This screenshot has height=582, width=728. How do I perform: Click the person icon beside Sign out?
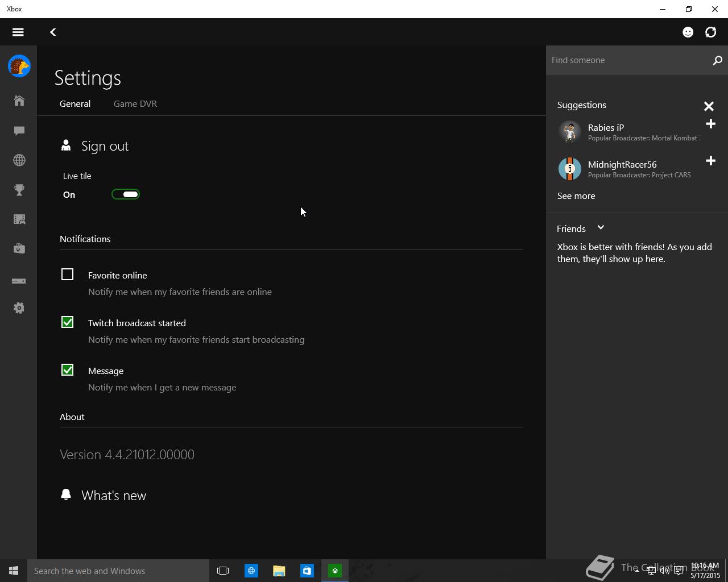pos(66,145)
